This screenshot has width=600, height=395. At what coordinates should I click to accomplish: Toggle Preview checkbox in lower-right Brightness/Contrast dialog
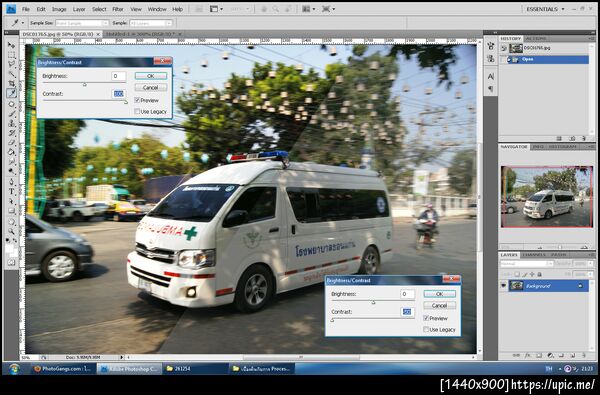[x=426, y=318]
